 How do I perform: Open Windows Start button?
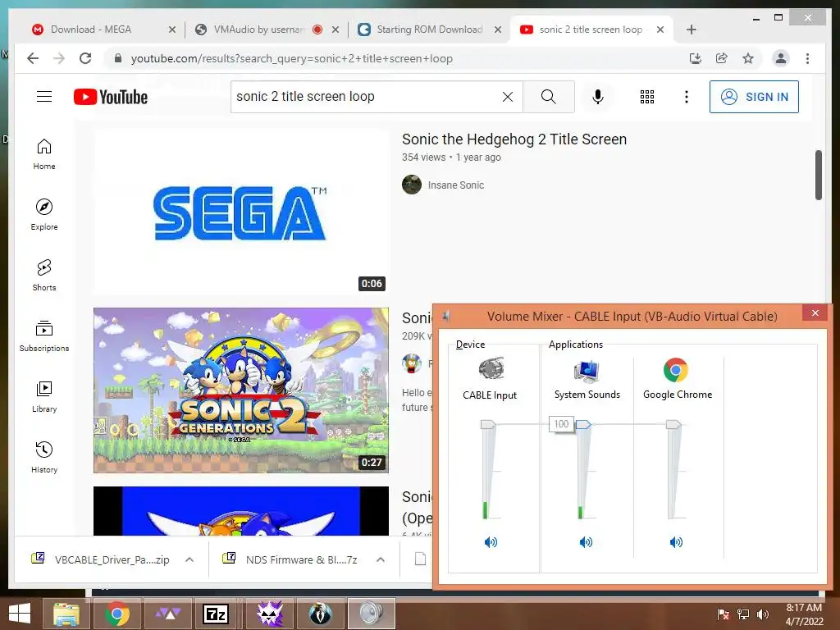click(x=20, y=614)
